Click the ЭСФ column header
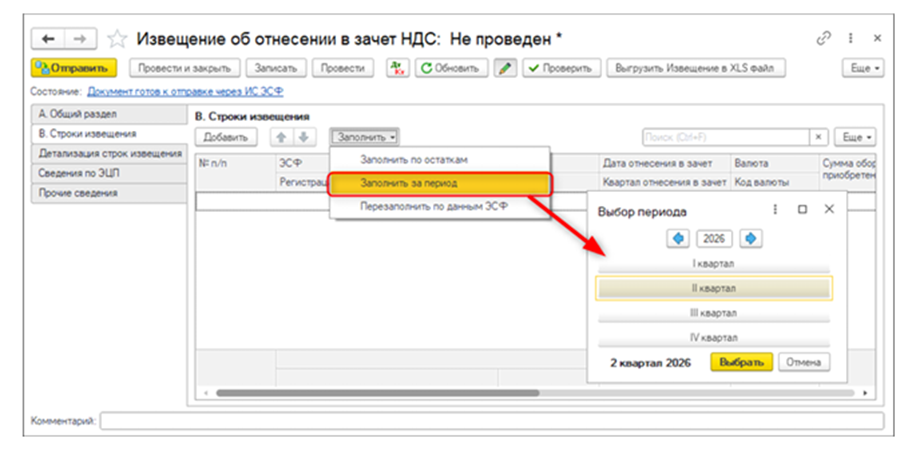The image size is (916, 458). pos(303,164)
